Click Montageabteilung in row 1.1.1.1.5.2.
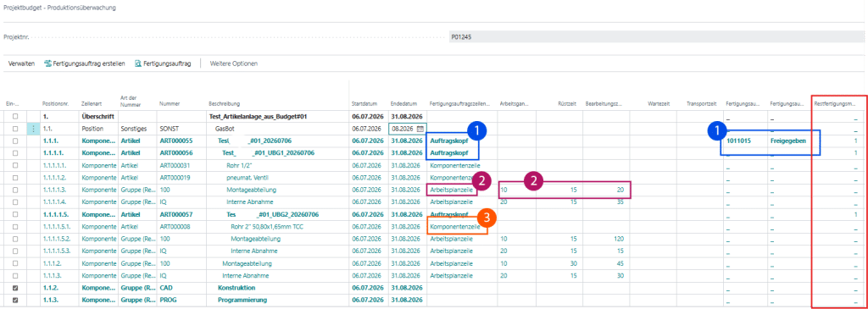Image resolution: width=868 pixels, height=309 pixels. coord(256,239)
